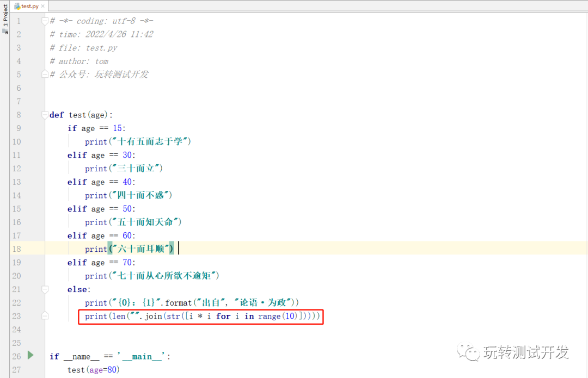Collapse the header comment block at line 1
588x378 pixels.
coord(46,21)
